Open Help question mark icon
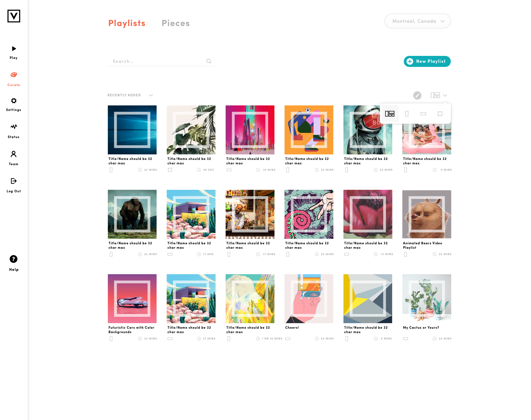Screen dimensions: 531x420 [14, 259]
